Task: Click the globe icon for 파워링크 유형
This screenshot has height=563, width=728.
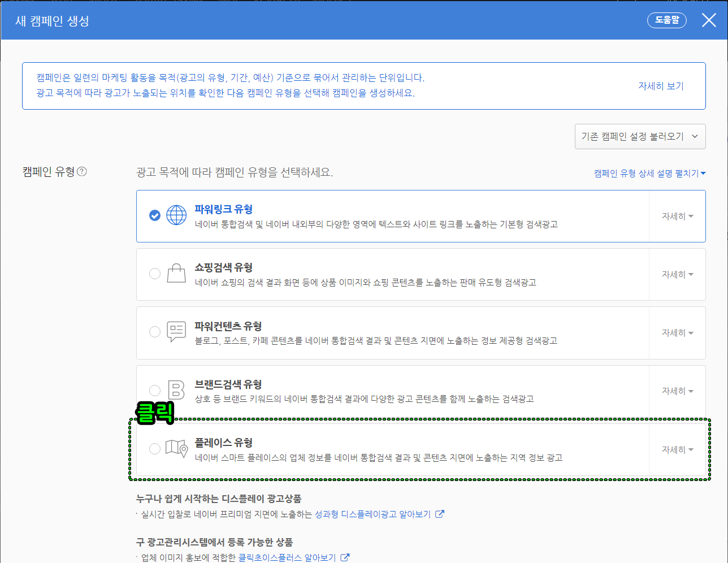Action: pyautogui.click(x=176, y=215)
